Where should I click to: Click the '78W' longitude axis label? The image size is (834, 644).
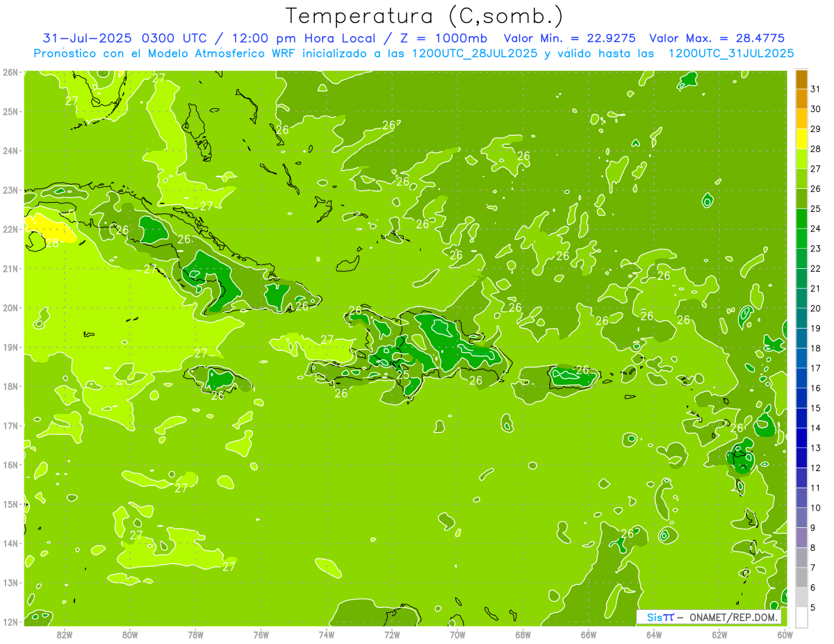pos(195,634)
